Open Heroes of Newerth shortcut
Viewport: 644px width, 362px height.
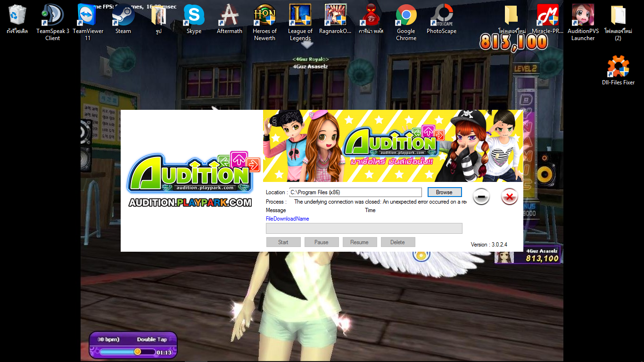[265, 22]
